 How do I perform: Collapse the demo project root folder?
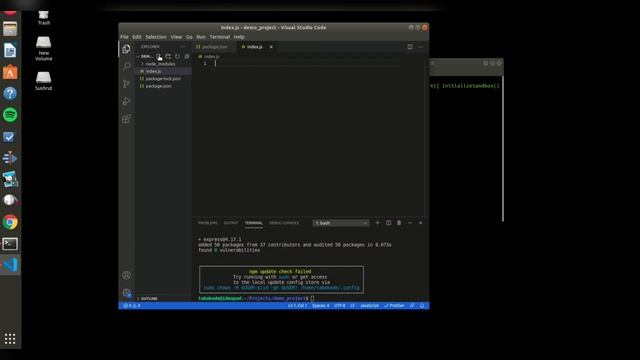click(x=146, y=56)
